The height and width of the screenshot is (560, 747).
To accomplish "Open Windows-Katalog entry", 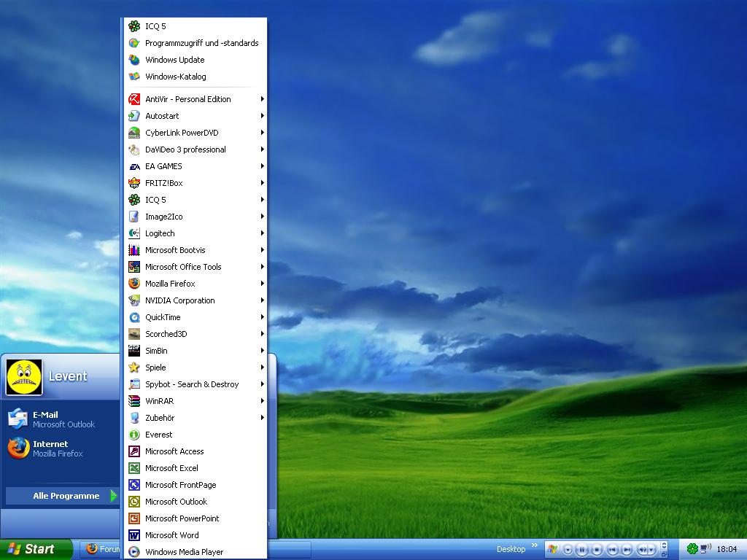I will (196, 76).
